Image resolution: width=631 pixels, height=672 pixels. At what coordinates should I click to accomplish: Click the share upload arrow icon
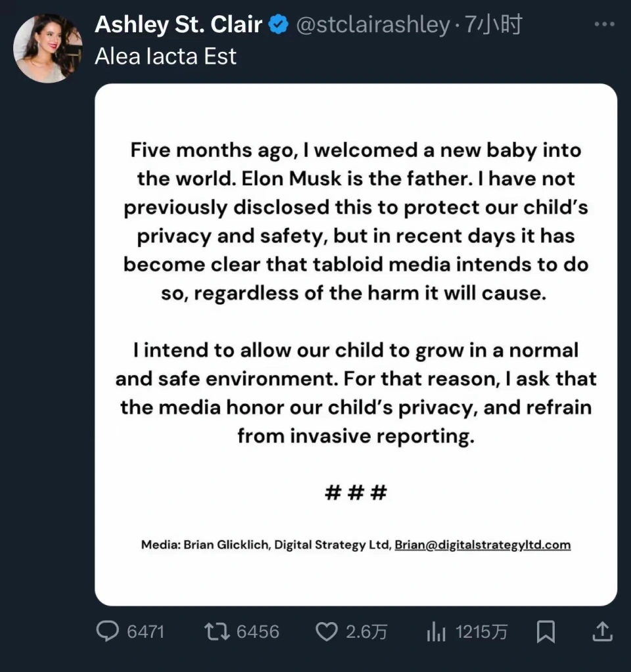(x=603, y=631)
